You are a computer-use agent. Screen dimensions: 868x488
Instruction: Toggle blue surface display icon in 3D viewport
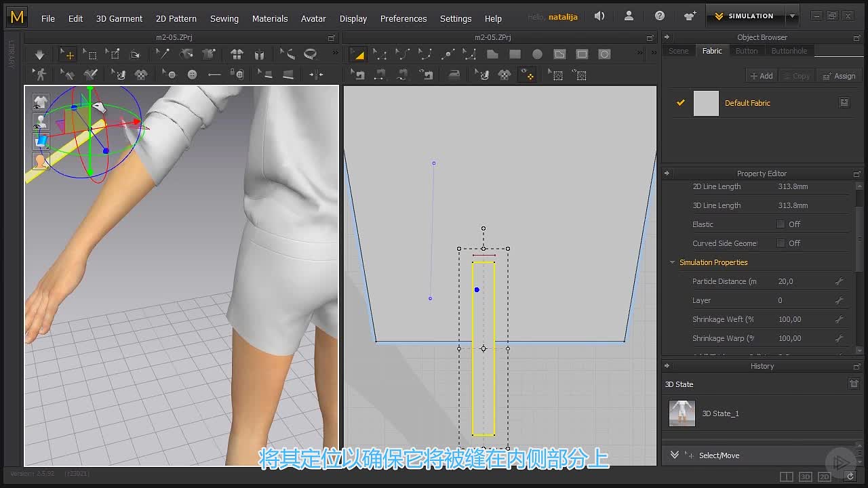coord(41,141)
